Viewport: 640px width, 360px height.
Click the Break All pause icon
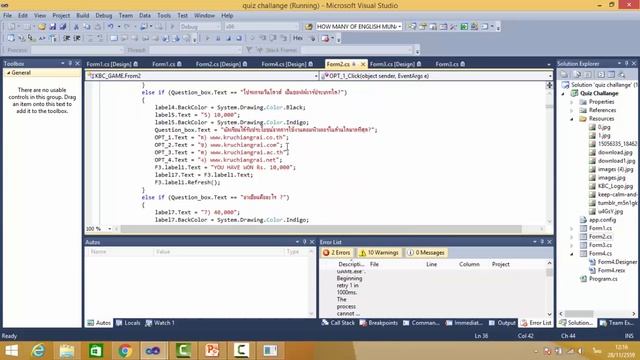coord(218,38)
